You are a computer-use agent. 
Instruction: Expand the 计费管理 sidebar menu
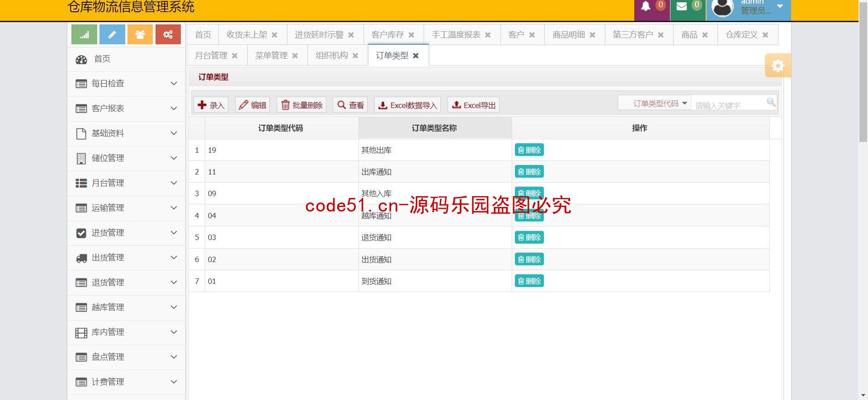[126, 382]
